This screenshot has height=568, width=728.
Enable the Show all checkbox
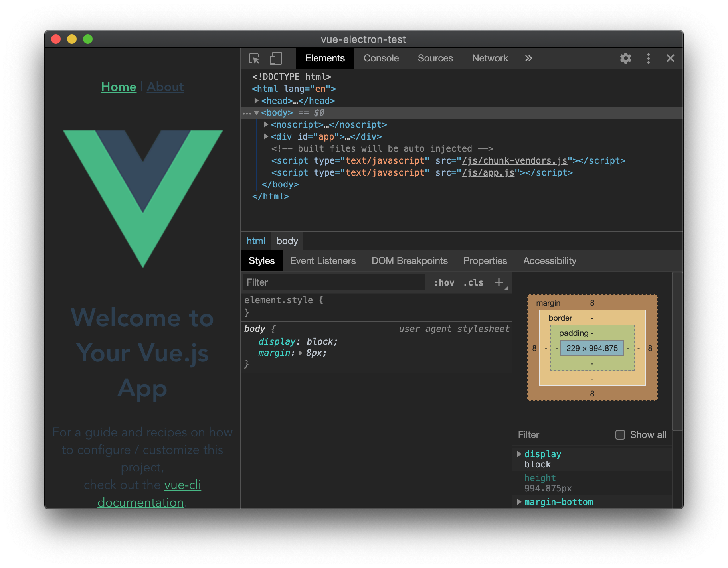click(620, 435)
